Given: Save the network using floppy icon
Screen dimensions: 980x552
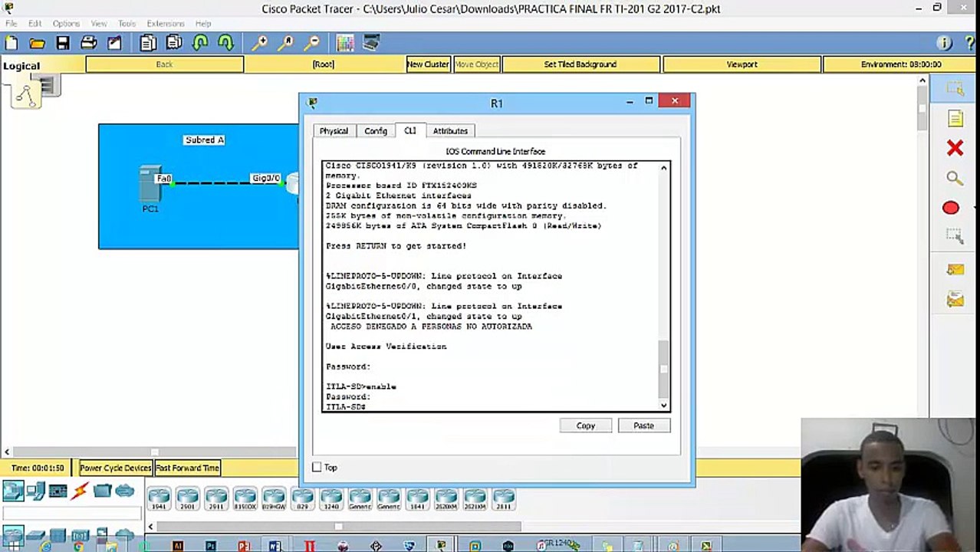Looking at the screenshot, I should pos(63,43).
